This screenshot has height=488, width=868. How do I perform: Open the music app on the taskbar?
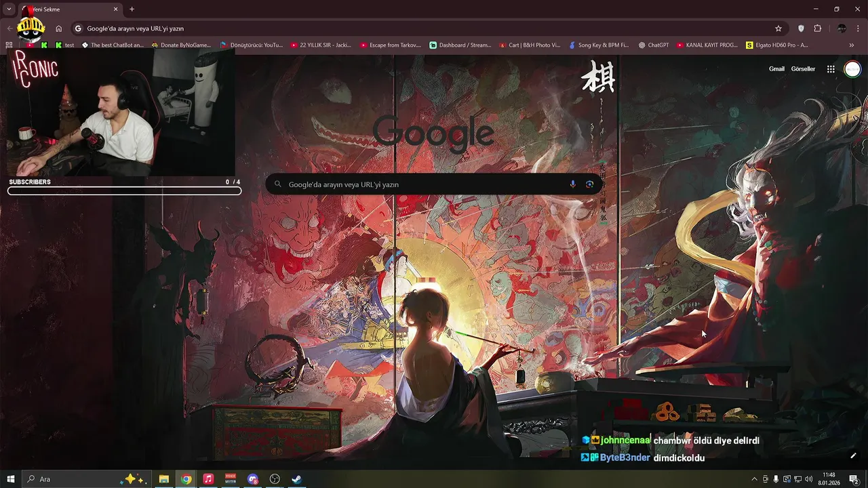coord(208,479)
